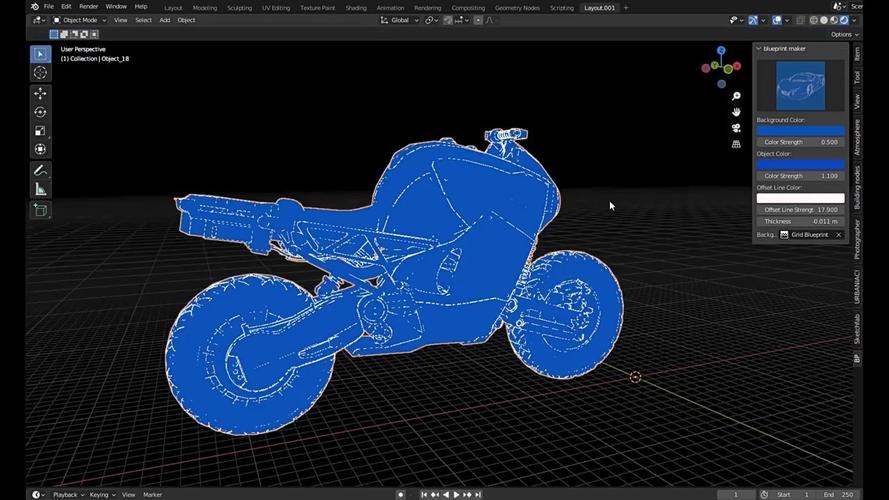Click the blueprint car preview thumbnail
The height and width of the screenshot is (500, 889).
(801, 86)
